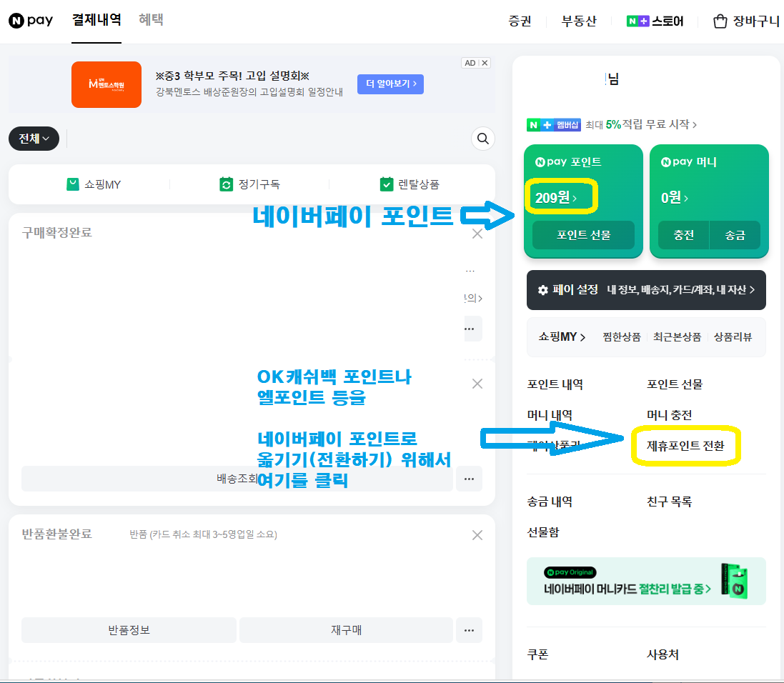Click the 재구매 button
The image size is (784, 683).
[346, 630]
